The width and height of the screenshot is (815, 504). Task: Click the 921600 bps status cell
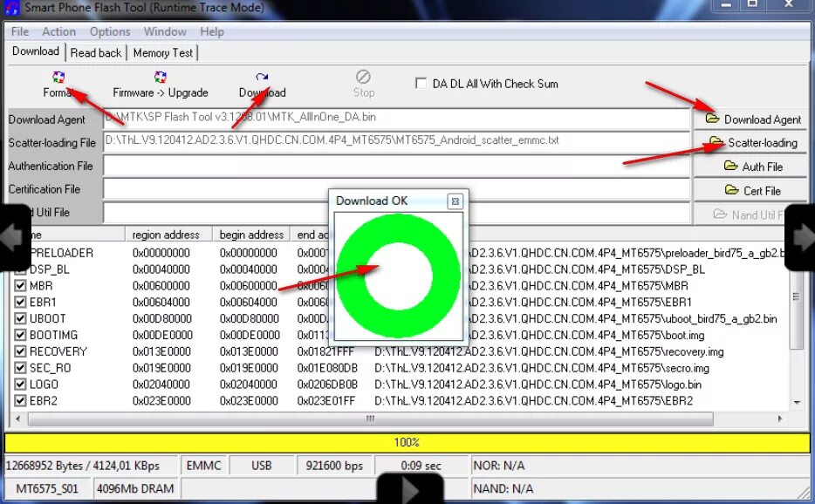coord(334,466)
